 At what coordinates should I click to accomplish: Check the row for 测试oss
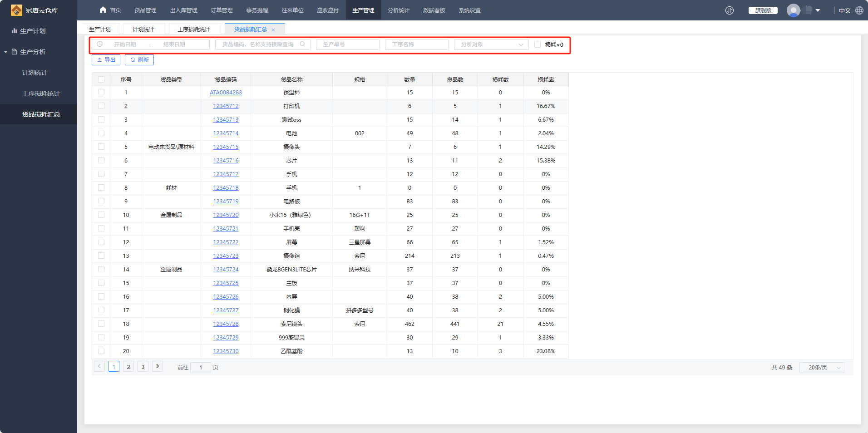point(101,119)
